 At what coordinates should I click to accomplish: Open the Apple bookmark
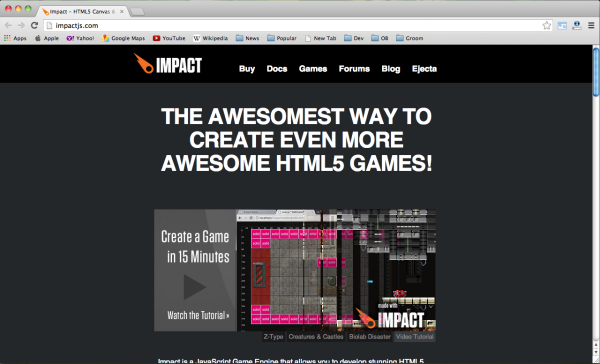click(47, 38)
